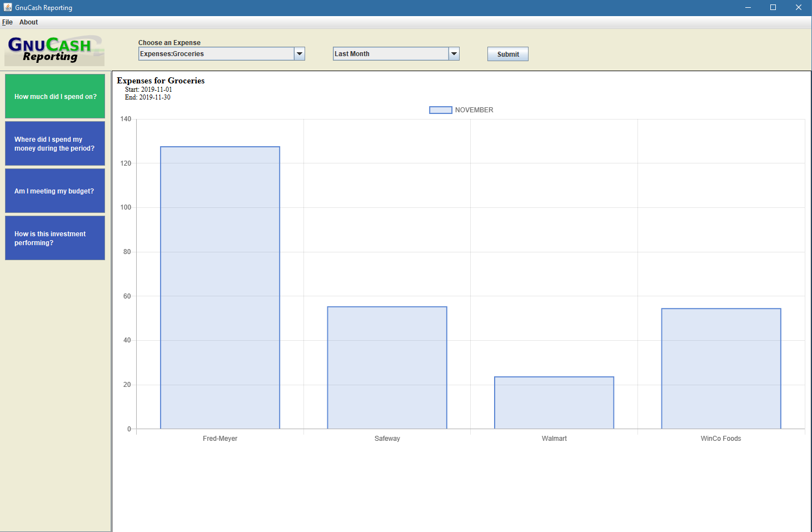812x532 pixels.
Task: Maximize the GnuCash Reporting window
Action: 773,7
